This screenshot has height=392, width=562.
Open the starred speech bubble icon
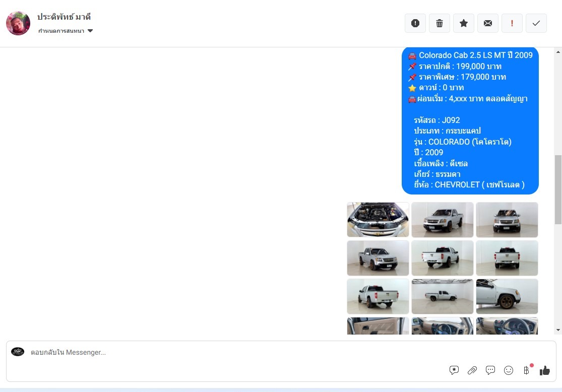point(454,370)
